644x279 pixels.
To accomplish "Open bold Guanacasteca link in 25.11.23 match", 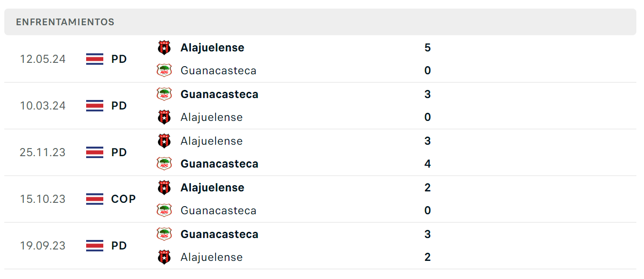I will point(219,164).
